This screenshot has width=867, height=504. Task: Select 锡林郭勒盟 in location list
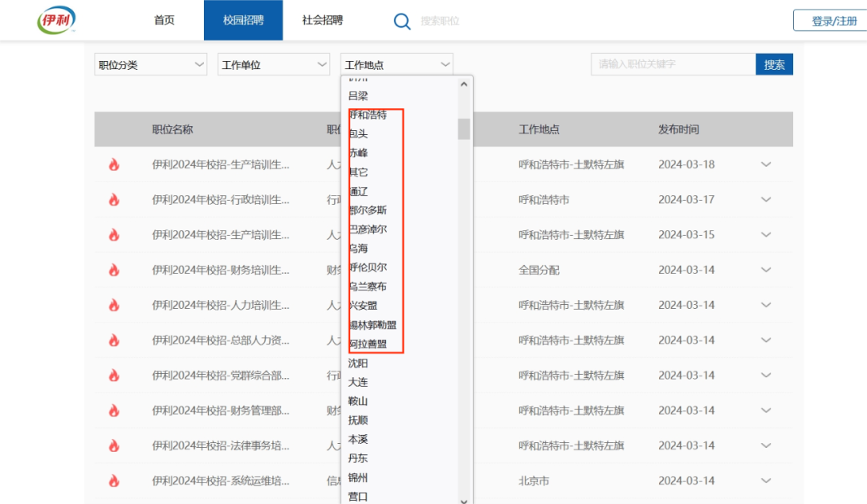[372, 325]
